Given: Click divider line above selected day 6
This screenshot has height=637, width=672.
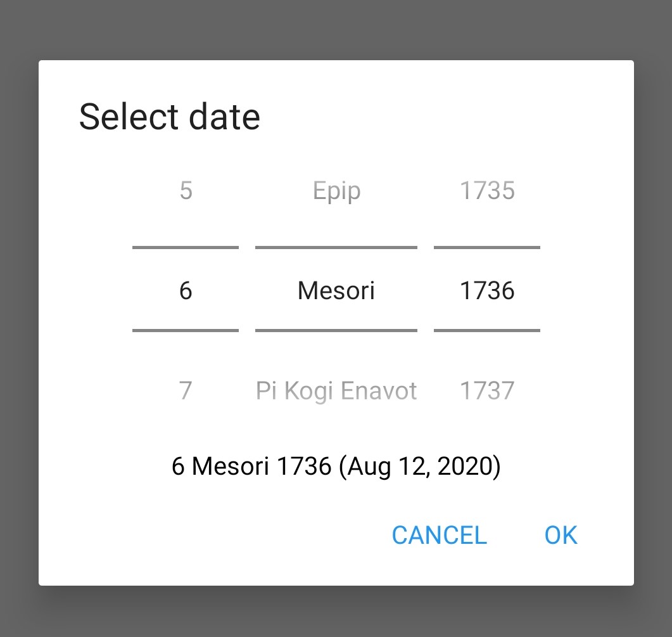Looking at the screenshot, I should (x=186, y=247).
